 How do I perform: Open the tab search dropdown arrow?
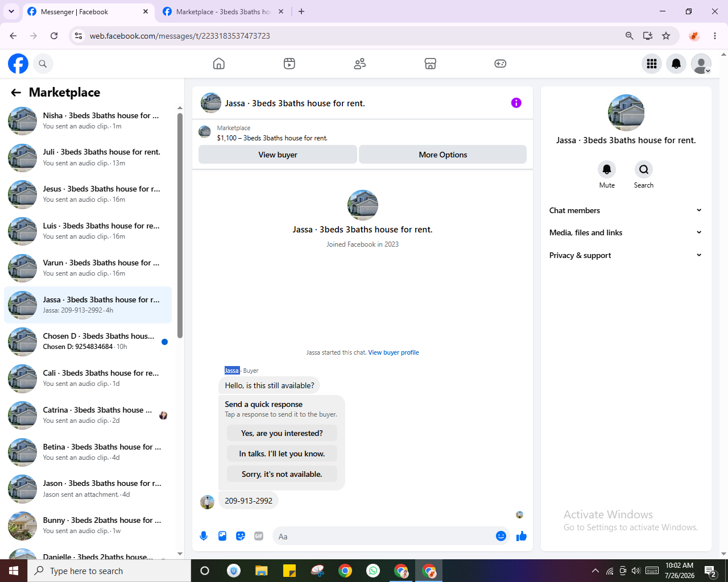(11, 11)
